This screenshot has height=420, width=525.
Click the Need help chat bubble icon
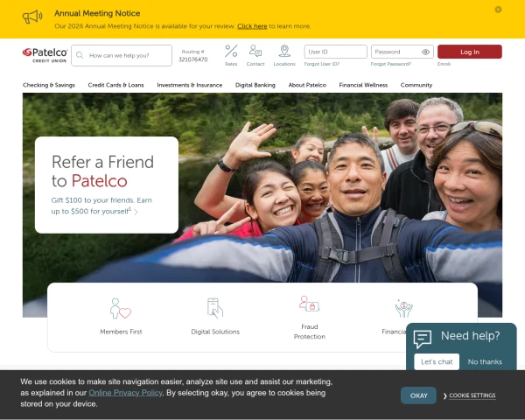tap(423, 339)
